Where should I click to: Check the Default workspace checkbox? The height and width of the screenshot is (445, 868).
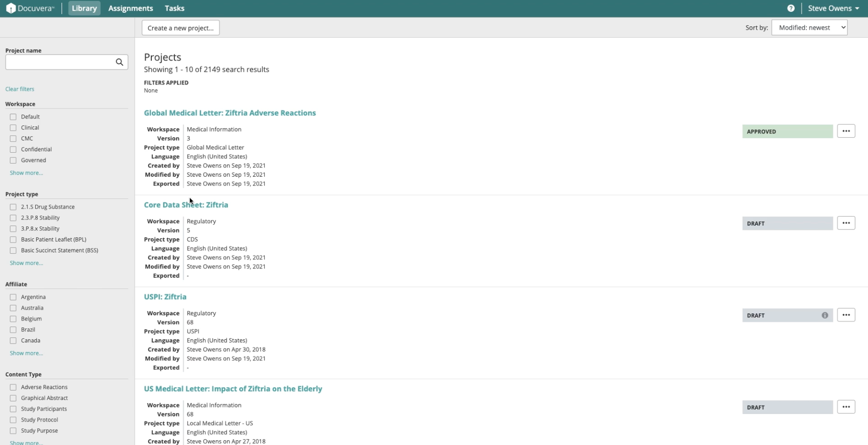[13, 117]
